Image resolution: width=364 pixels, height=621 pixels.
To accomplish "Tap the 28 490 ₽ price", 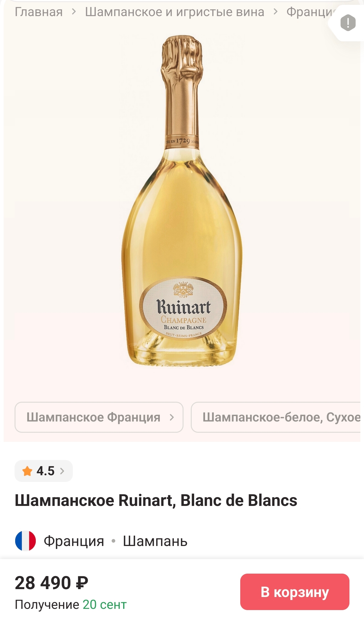I will [52, 583].
